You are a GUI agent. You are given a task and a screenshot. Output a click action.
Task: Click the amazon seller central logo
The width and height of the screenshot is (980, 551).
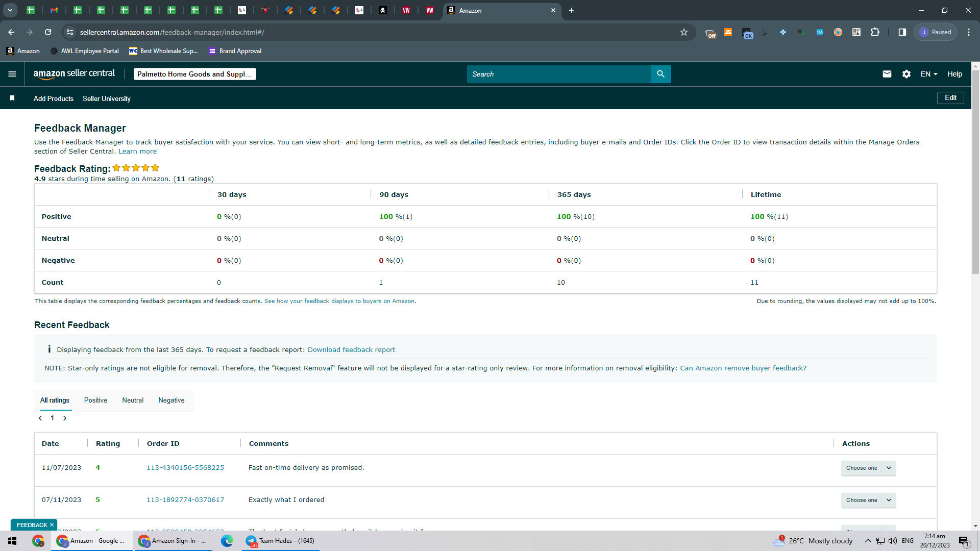[x=74, y=74]
